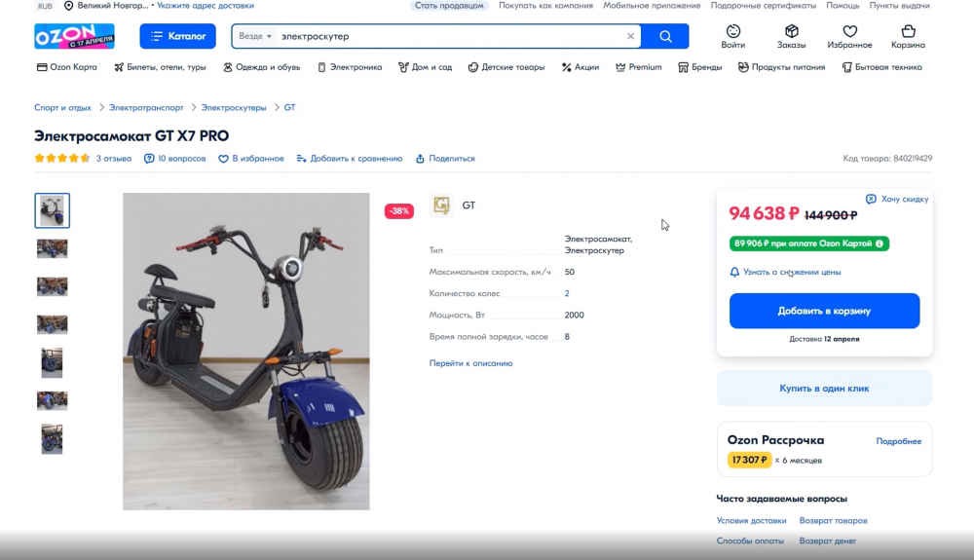Click Добавить в корзину button
The image size is (974, 560).
[824, 311]
